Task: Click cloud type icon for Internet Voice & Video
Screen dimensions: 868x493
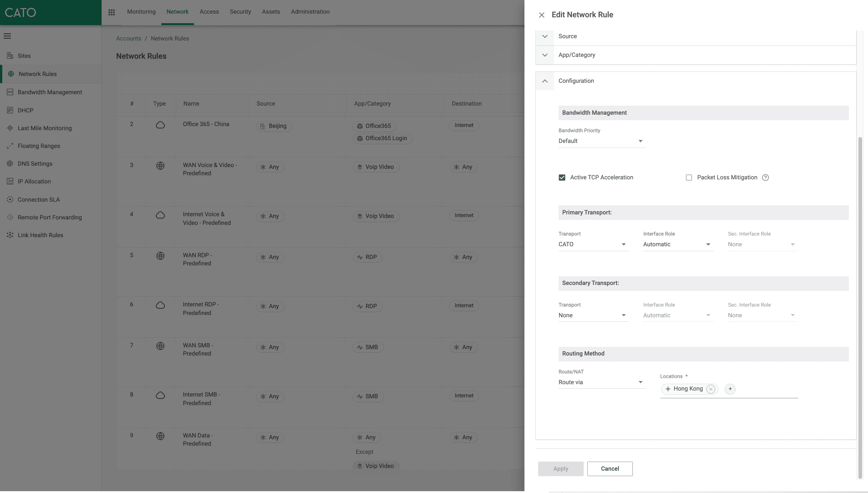Action: coord(160,215)
